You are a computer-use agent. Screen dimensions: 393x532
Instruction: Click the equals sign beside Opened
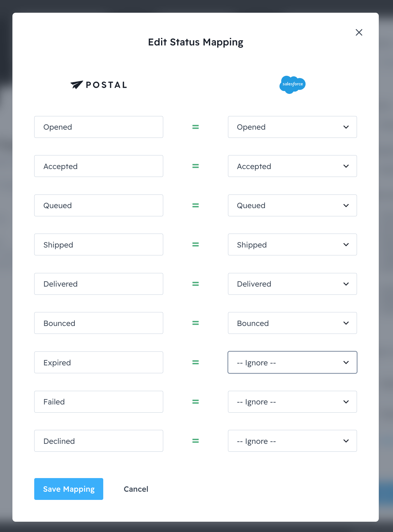coord(196,127)
